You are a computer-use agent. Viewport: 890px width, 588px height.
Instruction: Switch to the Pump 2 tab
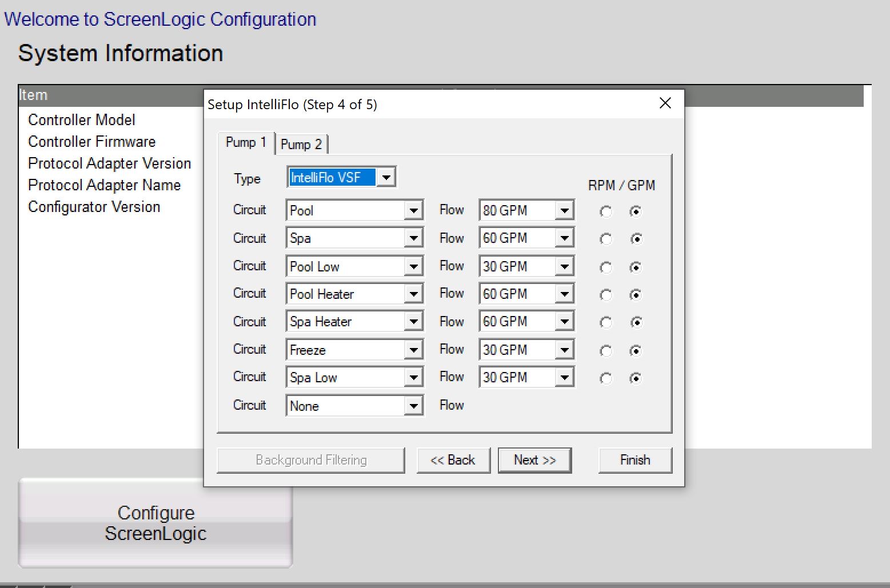coord(301,144)
